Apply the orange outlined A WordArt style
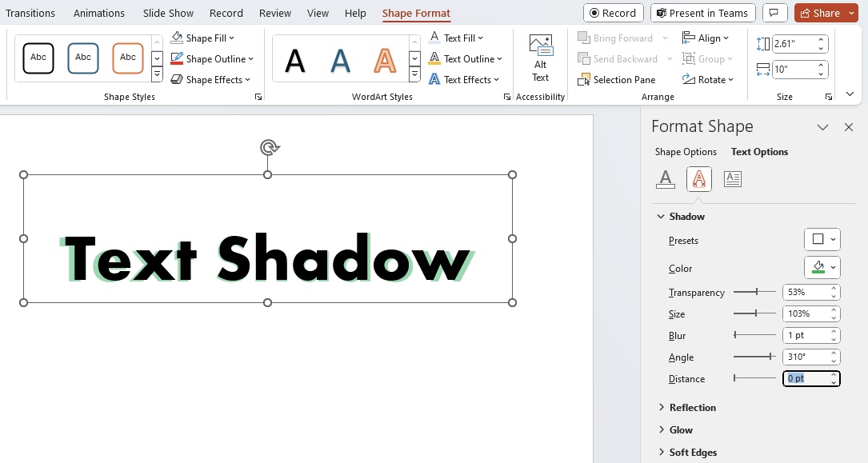This screenshot has width=868, height=463. tap(385, 60)
